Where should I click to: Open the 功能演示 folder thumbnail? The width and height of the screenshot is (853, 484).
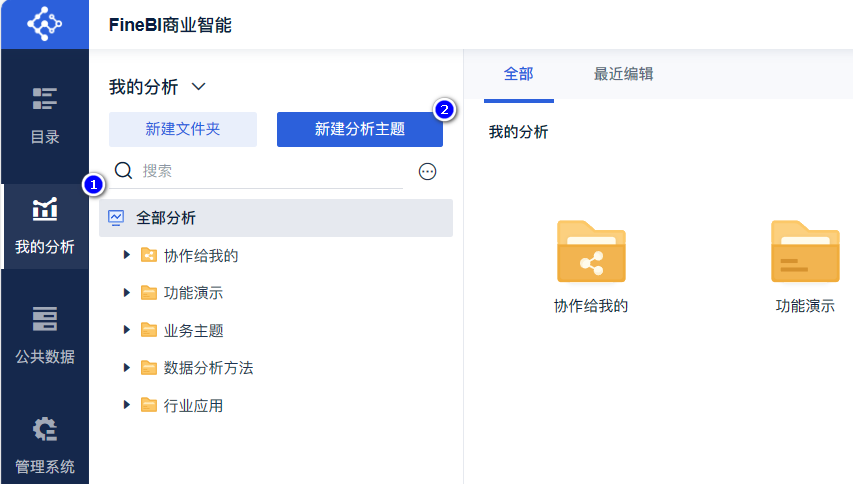[805, 252]
